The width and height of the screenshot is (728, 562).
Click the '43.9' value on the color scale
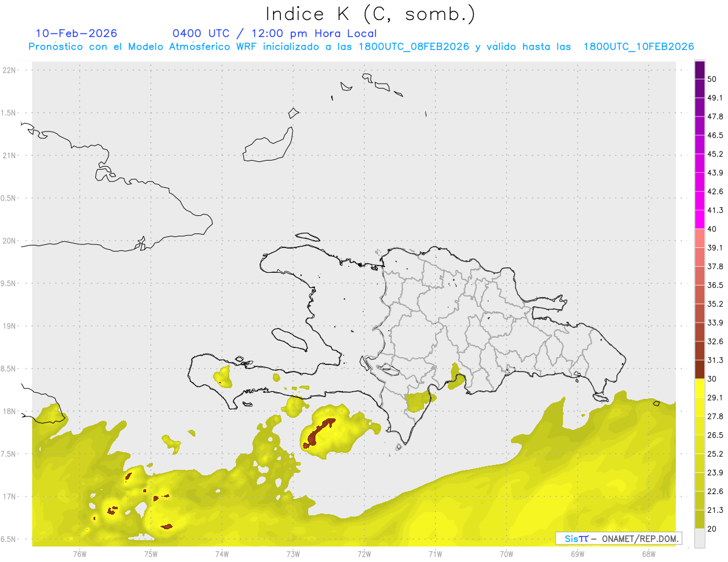[x=716, y=173]
